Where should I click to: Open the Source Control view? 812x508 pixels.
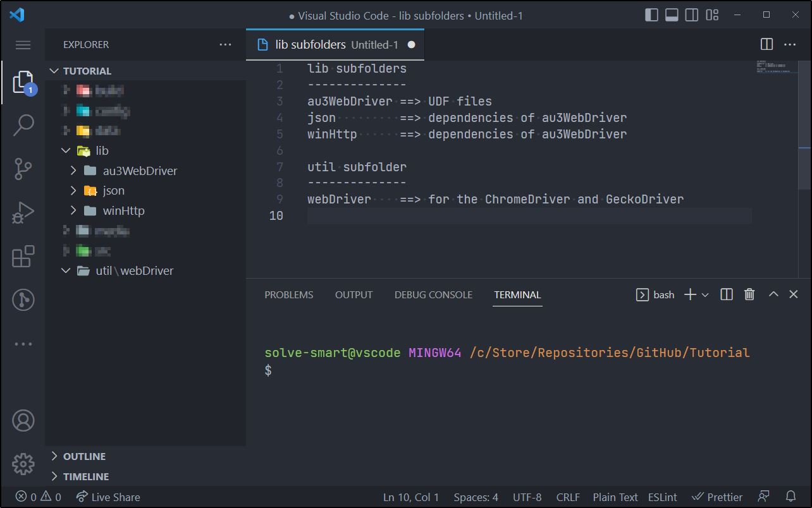coord(23,169)
